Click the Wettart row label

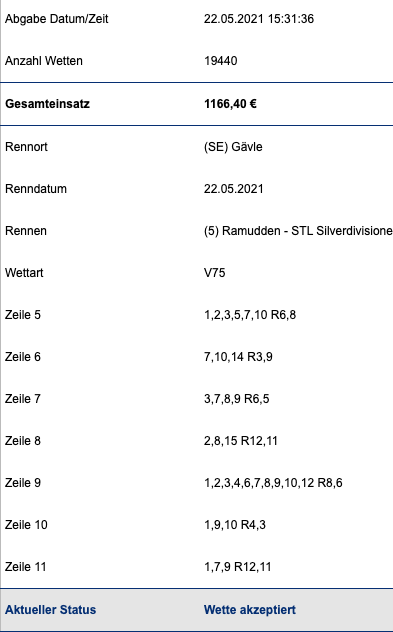pyautogui.click(x=24, y=273)
